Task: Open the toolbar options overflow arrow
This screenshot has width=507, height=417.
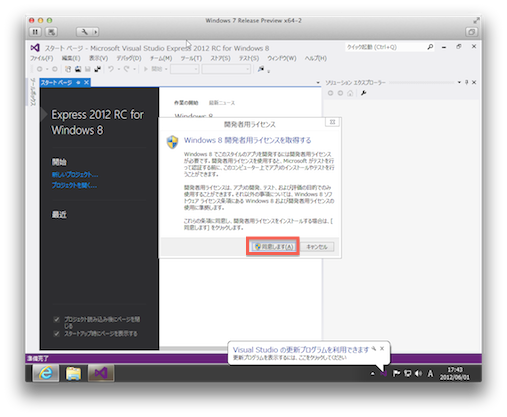Action: click(269, 71)
